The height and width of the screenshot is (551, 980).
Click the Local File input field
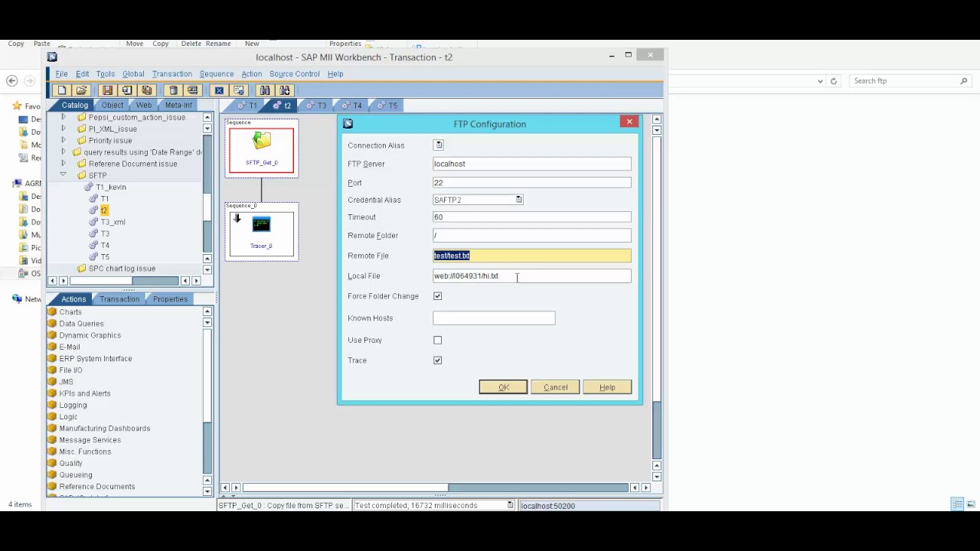click(x=532, y=275)
